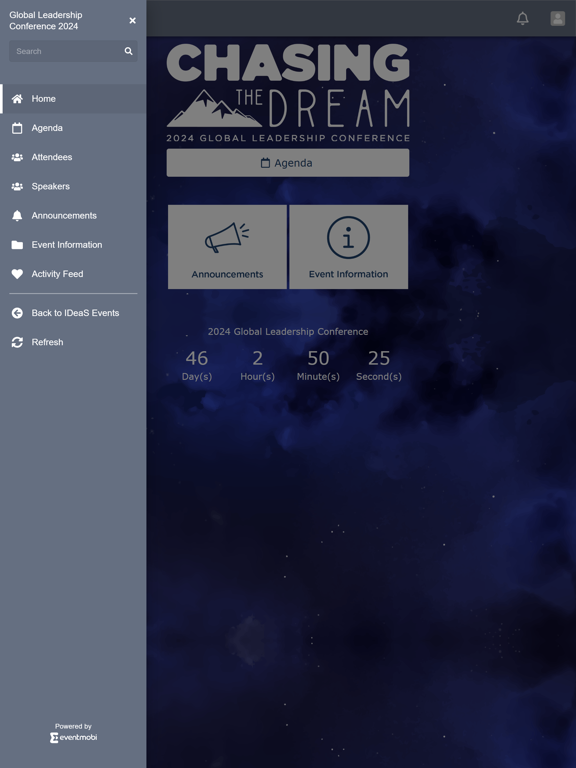
Task: Click the back arrow circle icon
Action: (x=17, y=313)
